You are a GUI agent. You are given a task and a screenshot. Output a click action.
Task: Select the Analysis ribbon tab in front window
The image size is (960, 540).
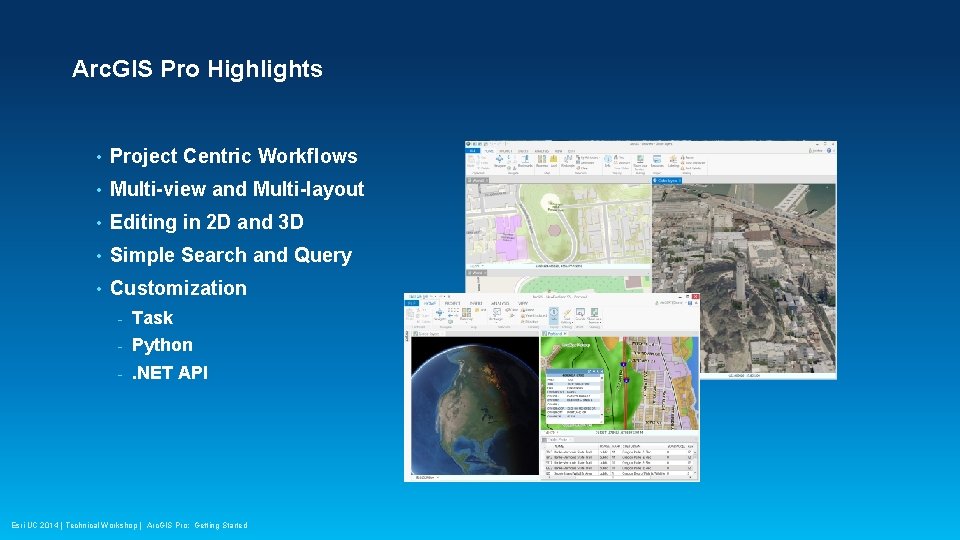[500, 303]
